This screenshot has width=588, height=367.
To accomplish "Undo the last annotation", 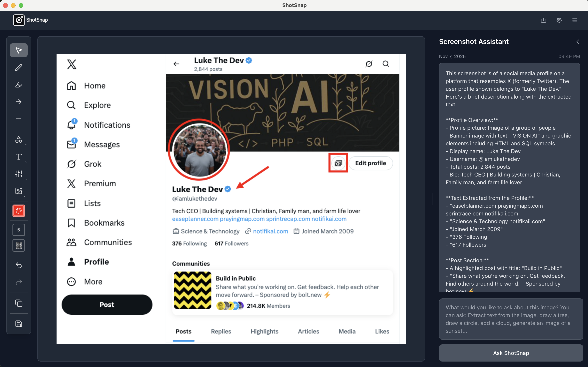I will [x=19, y=265].
